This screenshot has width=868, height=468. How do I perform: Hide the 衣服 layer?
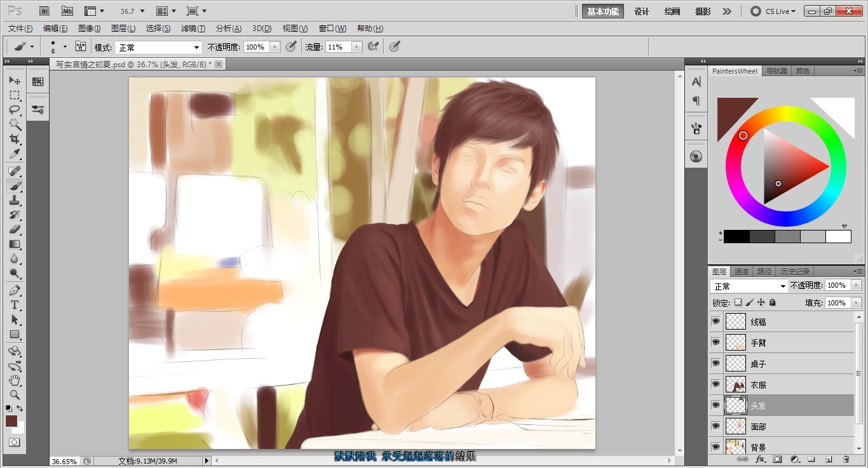pos(716,385)
